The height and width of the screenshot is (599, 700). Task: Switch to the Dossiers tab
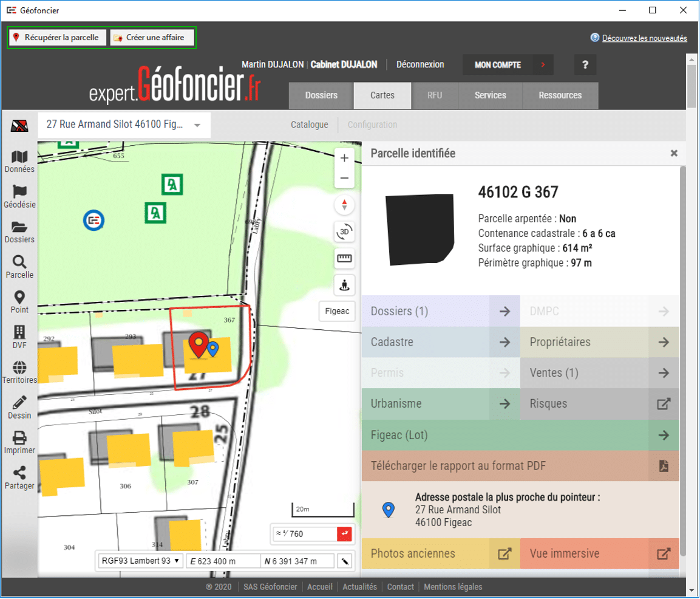coord(321,95)
